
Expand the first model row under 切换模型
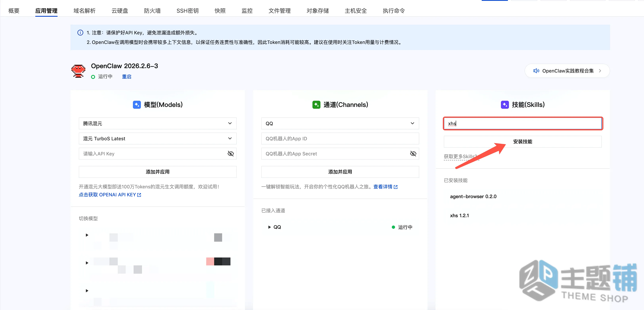(x=87, y=235)
